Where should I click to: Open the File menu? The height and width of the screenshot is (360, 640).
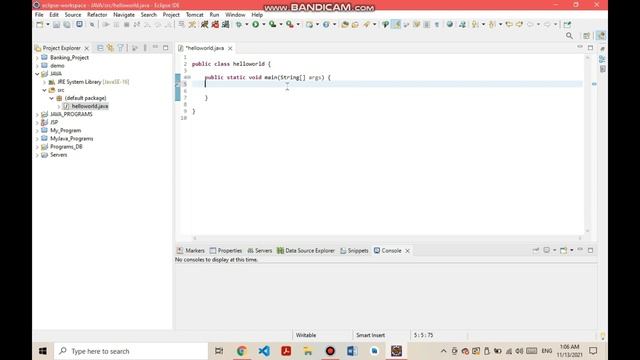pyautogui.click(x=39, y=15)
